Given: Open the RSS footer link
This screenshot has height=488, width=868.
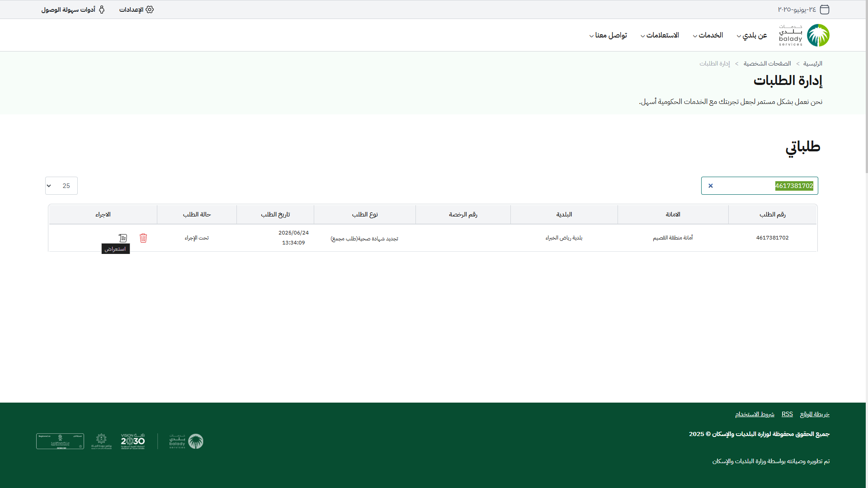Looking at the screenshot, I should (787, 414).
